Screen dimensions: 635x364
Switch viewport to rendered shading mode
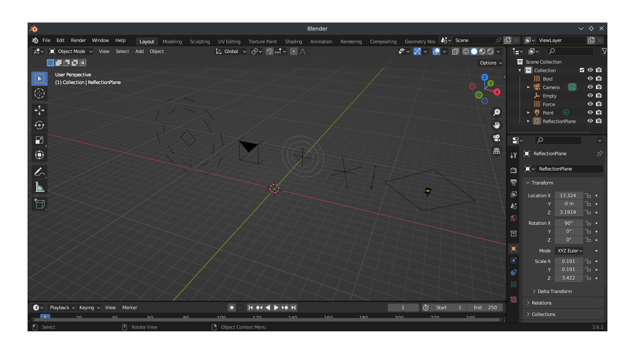pyautogui.click(x=490, y=51)
